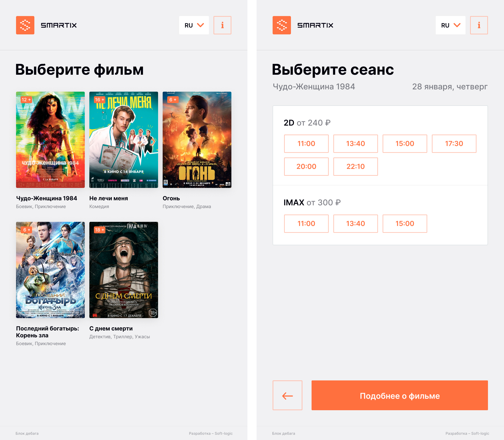Open RU language dropdown on session screen
This screenshot has height=440, width=504.
pos(450,25)
